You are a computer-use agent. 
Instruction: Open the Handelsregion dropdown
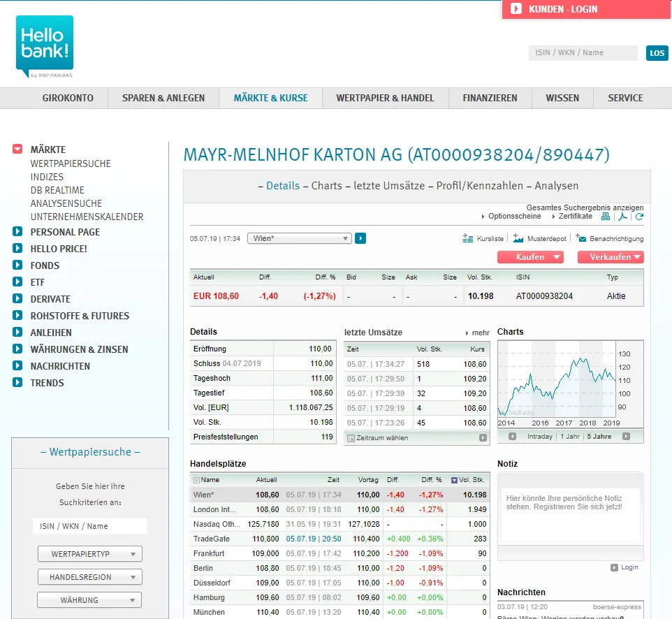point(90,577)
